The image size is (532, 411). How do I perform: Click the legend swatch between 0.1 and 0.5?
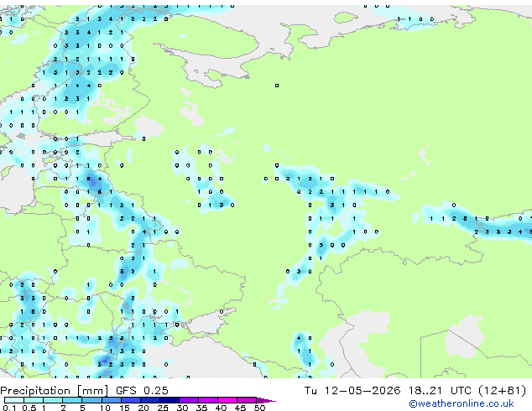pyautogui.click(x=14, y=400)
